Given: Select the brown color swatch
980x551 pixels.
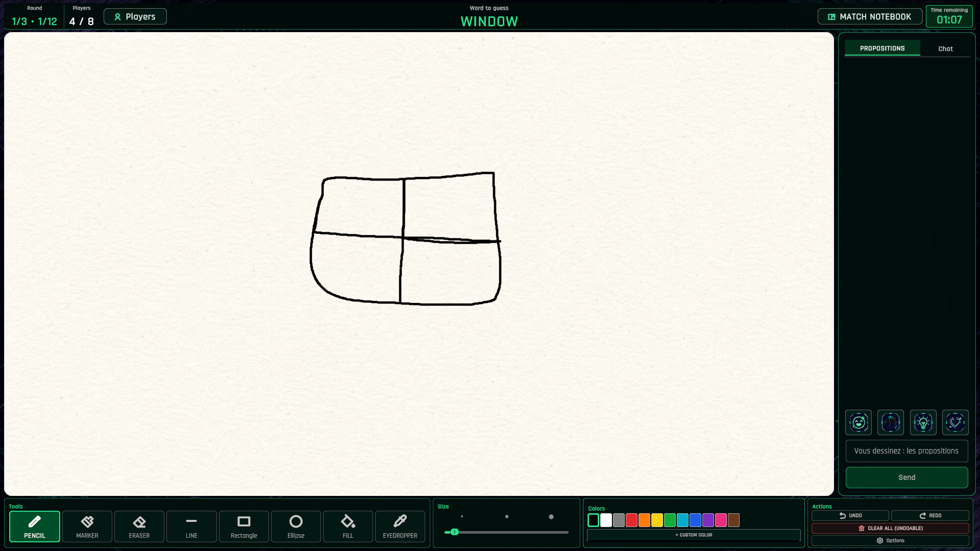Looking at the screenshot, I should (x=733, y=520).
